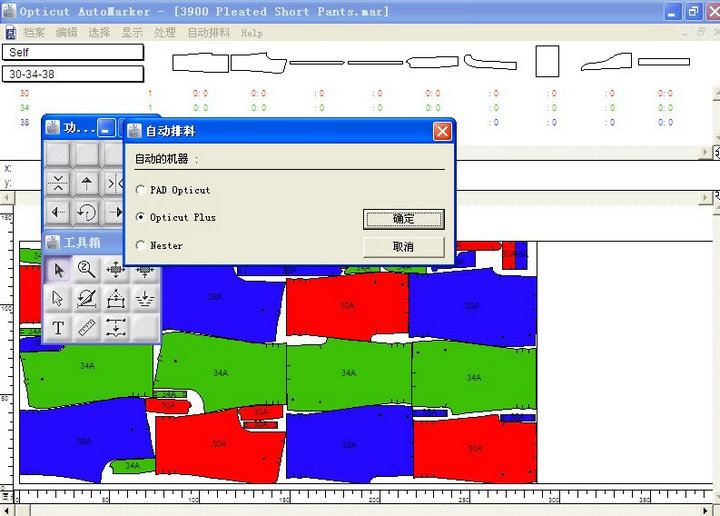Select size row 34 in the table
Viewport: 720px width, 516px height.
click(24, 108)
